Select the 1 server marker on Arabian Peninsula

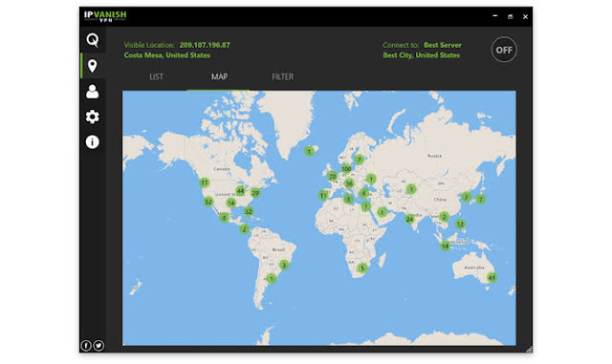point(382,213)
